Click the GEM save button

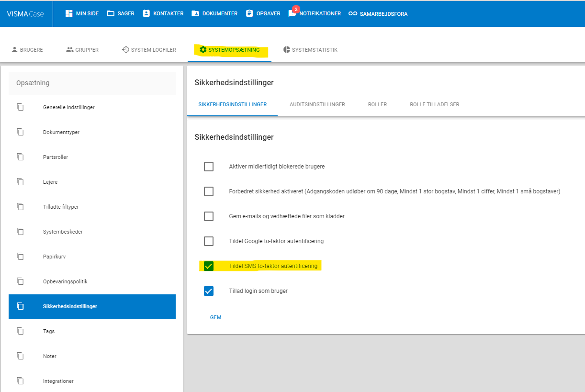pos(216,317)
